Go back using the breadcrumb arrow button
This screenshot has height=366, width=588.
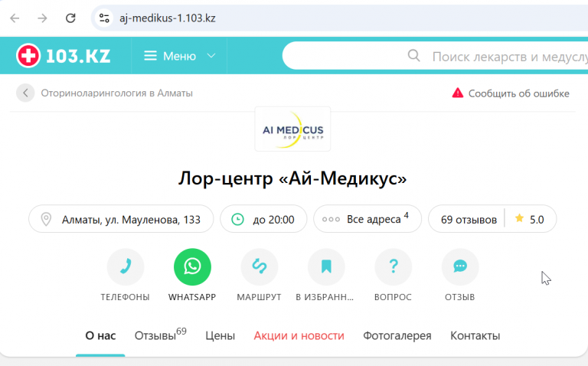pyautogui.click(x=25, y=93)
